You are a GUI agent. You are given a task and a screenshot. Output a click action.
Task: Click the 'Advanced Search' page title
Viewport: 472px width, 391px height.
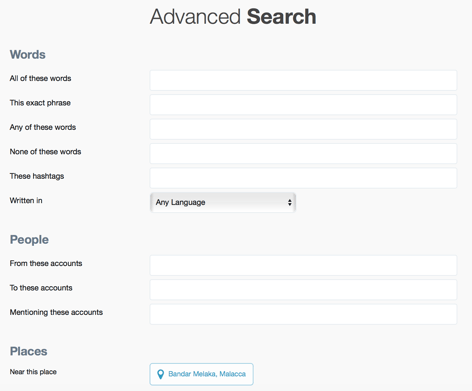[x=233, y=17]
